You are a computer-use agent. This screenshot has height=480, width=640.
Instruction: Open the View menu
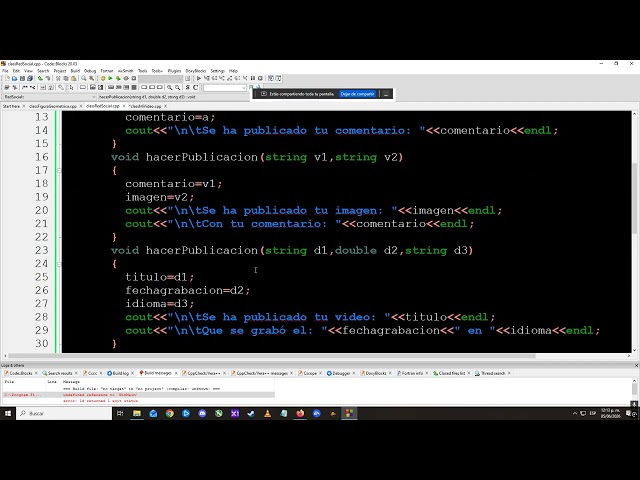coord(28,71)
